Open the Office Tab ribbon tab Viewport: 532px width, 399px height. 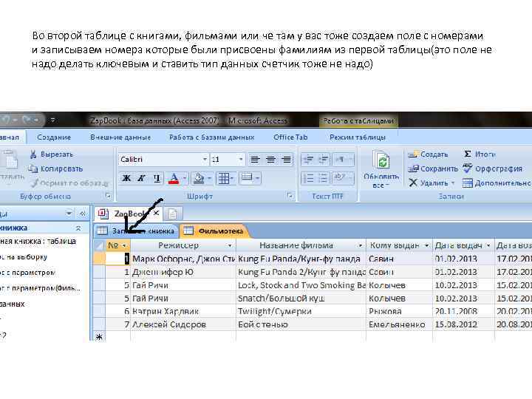[x=290, y=137]
